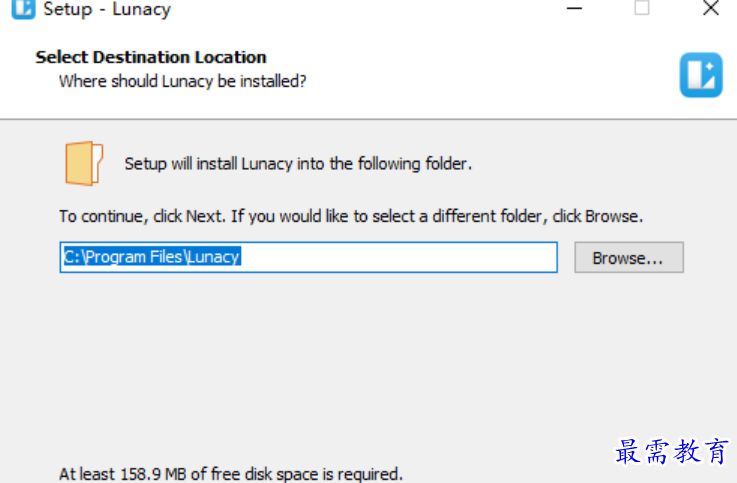
Task: Focus the destination folder path field
Action: coord(309,257)
